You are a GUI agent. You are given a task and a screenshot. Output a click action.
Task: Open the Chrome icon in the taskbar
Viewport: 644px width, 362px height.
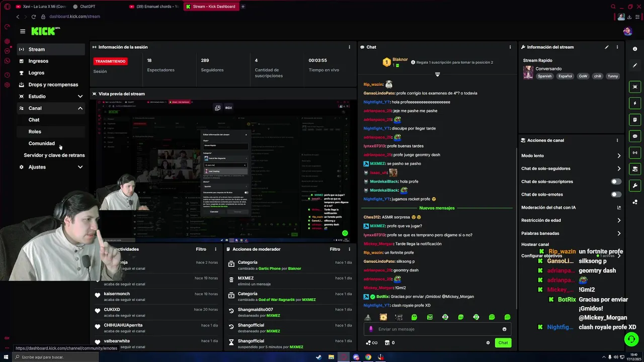pyautogui.click(x=368, y=357)
